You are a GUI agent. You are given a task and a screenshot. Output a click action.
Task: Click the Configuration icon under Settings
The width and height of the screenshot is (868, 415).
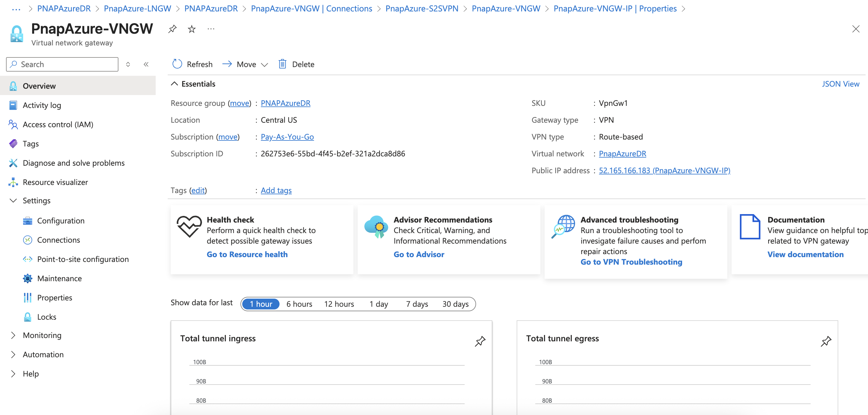28,221
